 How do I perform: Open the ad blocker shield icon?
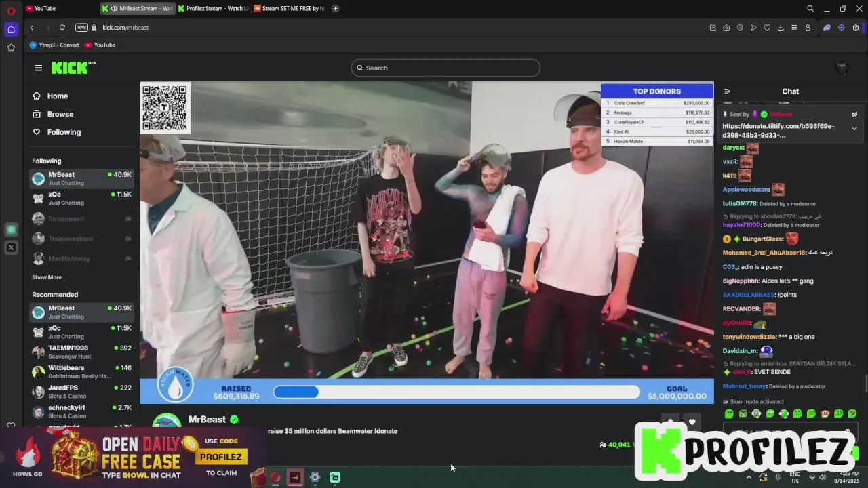coord(740,28)
